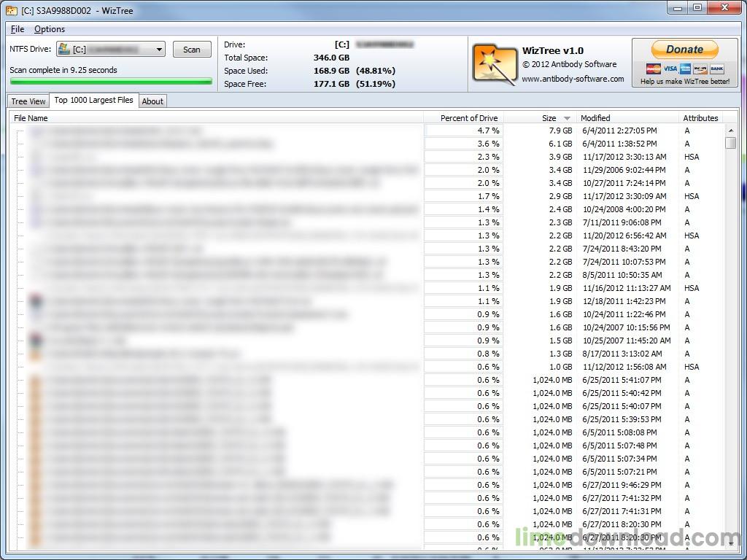This screenshot has width=747, height=560.
Task: Sort by the Size column header
Action: [x=539, y=118]
